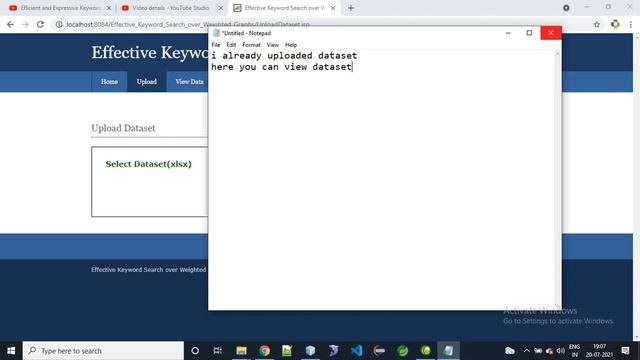Viewport: 640px width, 360px height.
Task: Go forward in the browser
Action: 25,24
